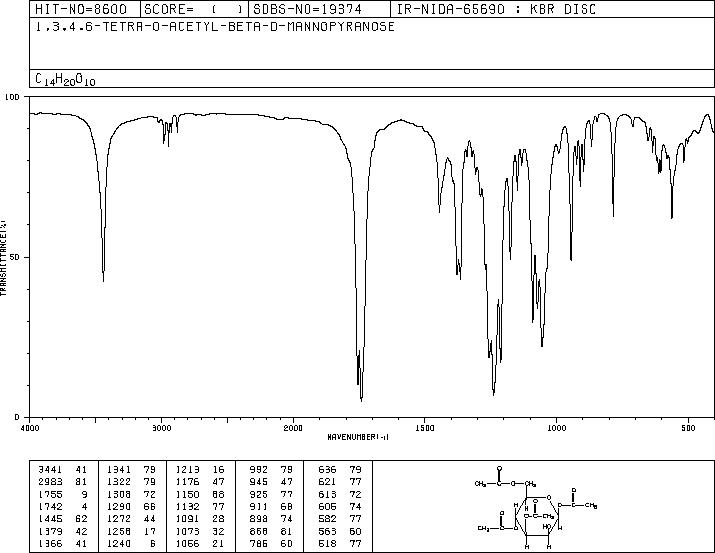
Task: Select peak table entry 1091
Action: coord(200,519)
